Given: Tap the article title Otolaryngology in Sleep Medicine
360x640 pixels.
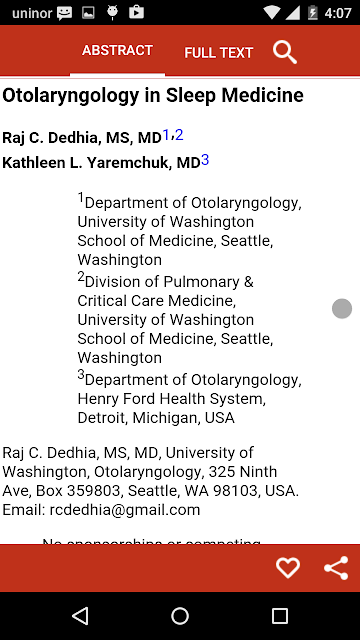Looking at the screenshot, I should 153,96.
